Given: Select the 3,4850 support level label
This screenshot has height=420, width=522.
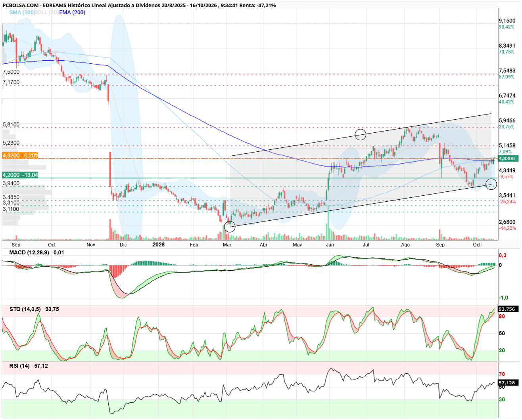Looking at the screenshot, I should [x=11, y=197].
